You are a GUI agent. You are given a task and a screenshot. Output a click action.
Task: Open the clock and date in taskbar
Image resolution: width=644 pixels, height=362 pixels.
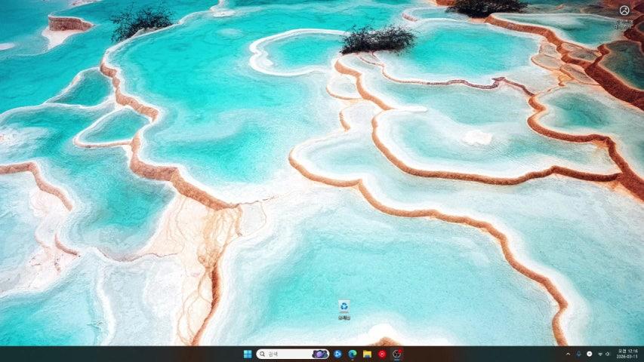627,354
